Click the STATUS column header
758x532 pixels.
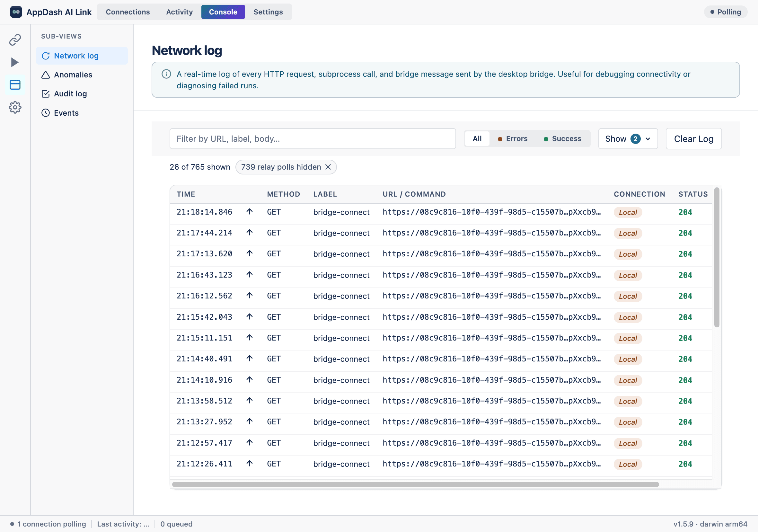pos(693,194)
